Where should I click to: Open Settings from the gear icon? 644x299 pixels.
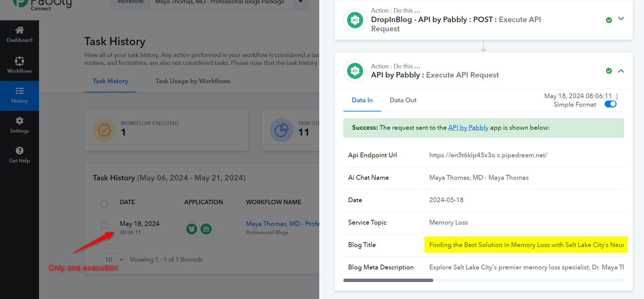click(x=19, y=121)
